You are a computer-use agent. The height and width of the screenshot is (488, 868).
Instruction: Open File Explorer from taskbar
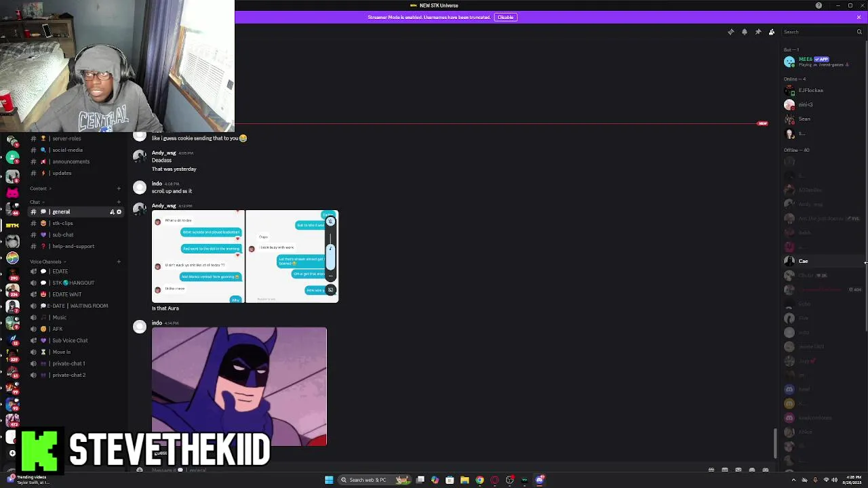click(x=465, y=480)
